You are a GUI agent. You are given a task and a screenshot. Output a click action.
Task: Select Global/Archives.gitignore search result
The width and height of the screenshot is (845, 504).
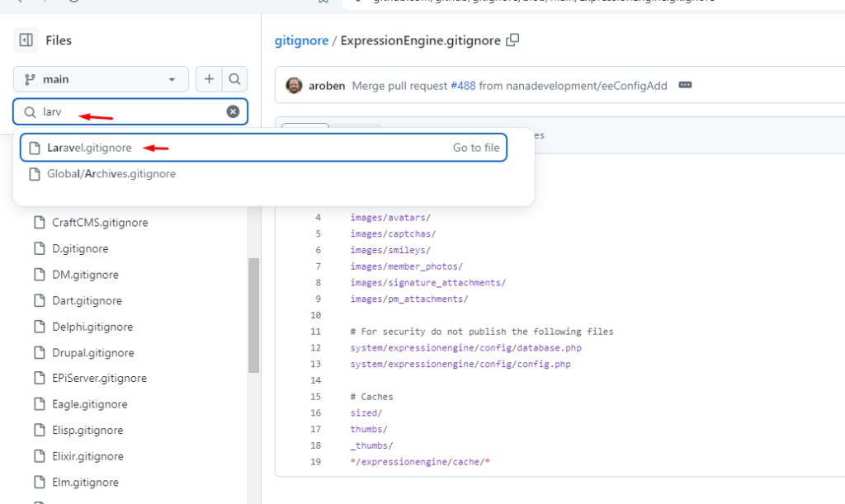[111, 174]
